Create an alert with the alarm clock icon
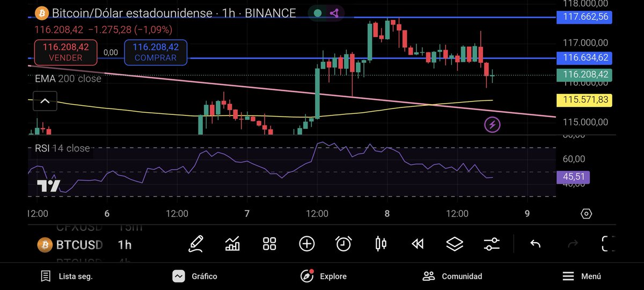 click(x=343, y=244)
